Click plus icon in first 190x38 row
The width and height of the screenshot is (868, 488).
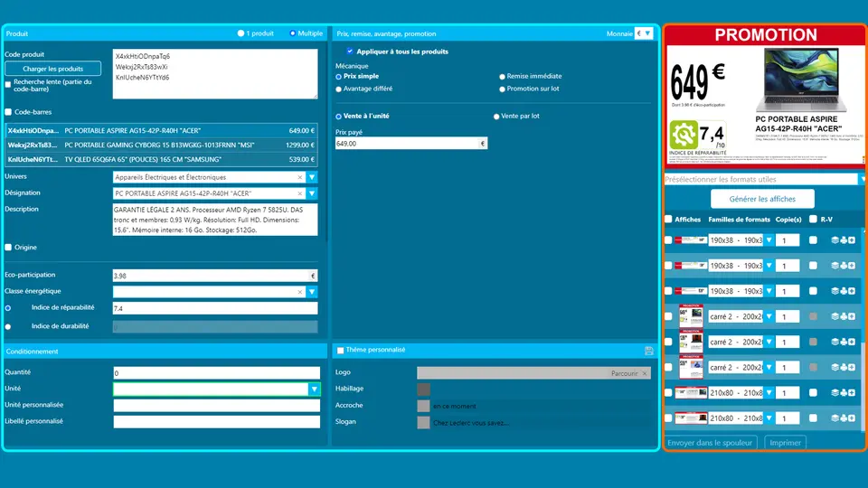coord(852,240)
